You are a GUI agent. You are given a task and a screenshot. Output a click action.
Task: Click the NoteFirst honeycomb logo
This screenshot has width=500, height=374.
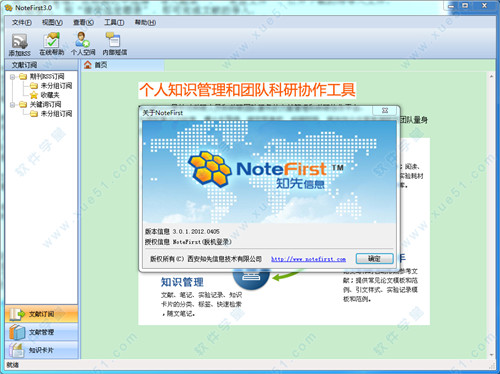coord(210,168)
